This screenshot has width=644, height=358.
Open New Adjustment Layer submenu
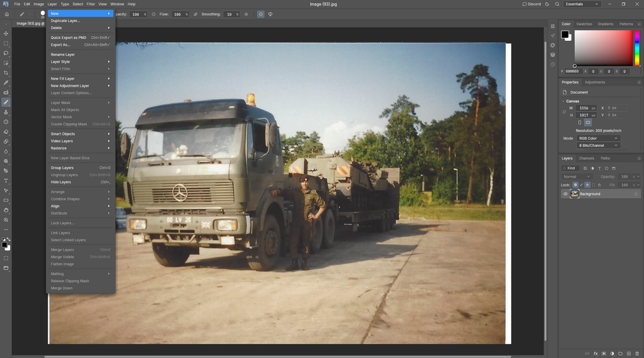coord(80,85)
